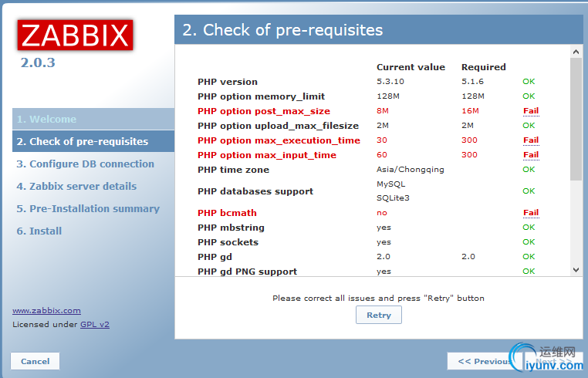The height and width of the screenshot is (378, 588).
Task: Click the MySQL database value
Action: click(390, 184)
